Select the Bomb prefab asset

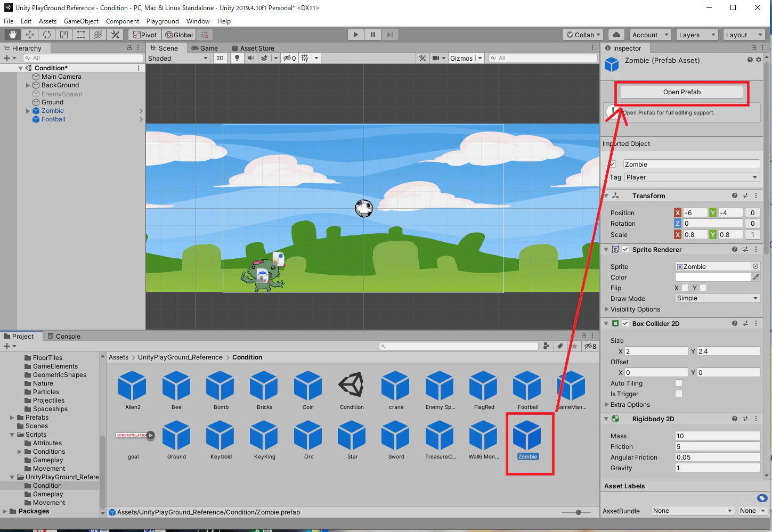tap(221, 390)
